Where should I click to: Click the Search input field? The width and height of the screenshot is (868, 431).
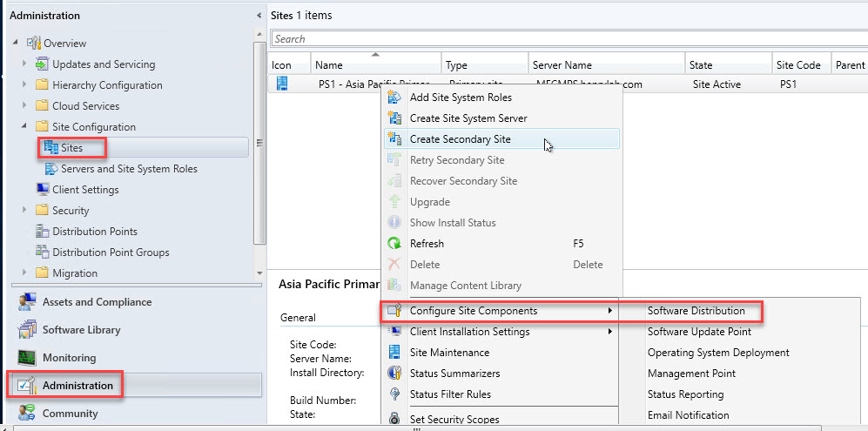point(566,39)
